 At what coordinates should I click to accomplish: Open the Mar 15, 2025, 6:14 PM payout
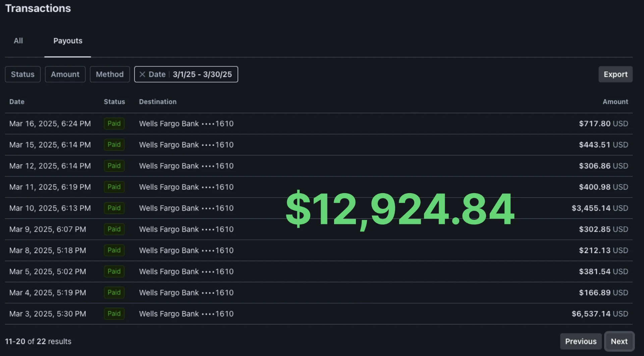tap(319, 145)
